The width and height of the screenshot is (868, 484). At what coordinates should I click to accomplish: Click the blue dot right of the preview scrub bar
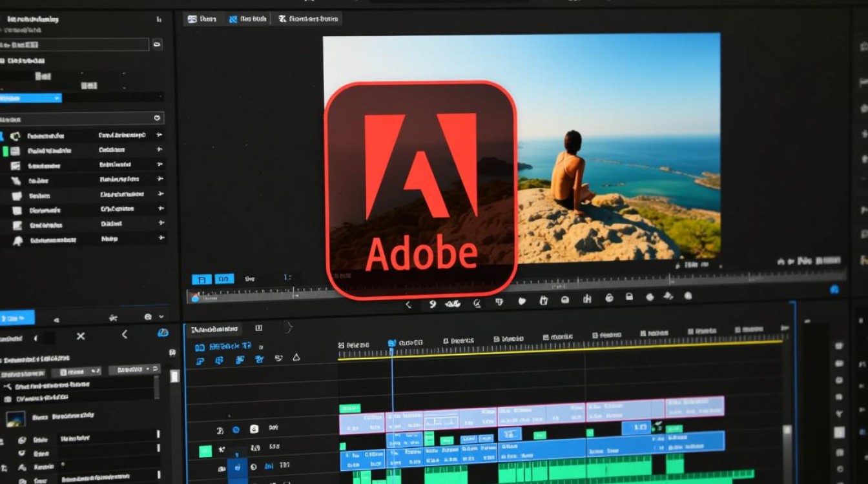point(834,290)
